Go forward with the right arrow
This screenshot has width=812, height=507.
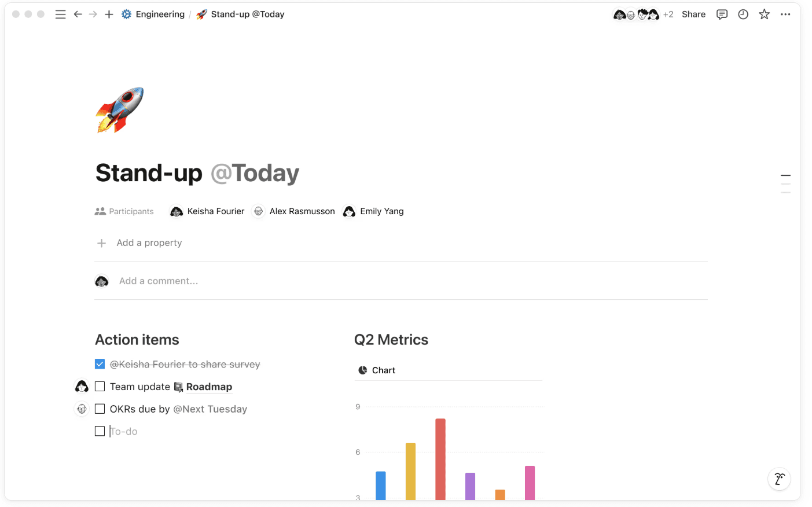point(93,14)
